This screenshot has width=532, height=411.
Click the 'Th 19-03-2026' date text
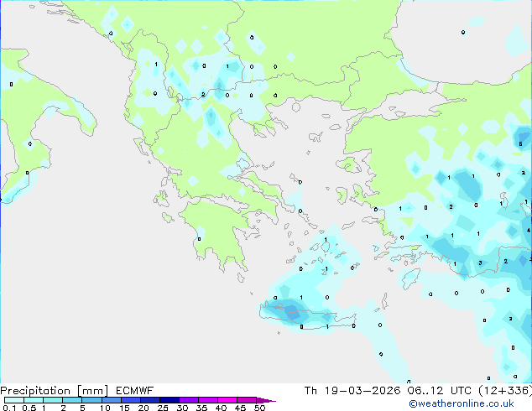[352, 391]
